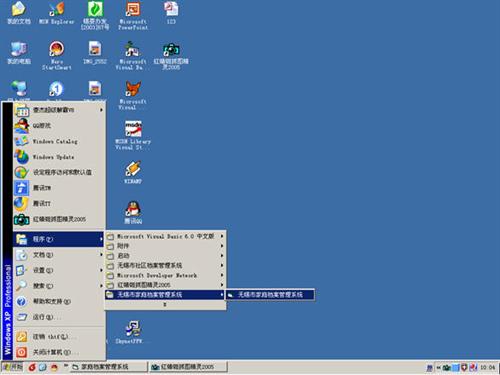Launch QQ游戏 from the Start menu
Viewport: 500px width, 375px height.
(x=59, y=126)
